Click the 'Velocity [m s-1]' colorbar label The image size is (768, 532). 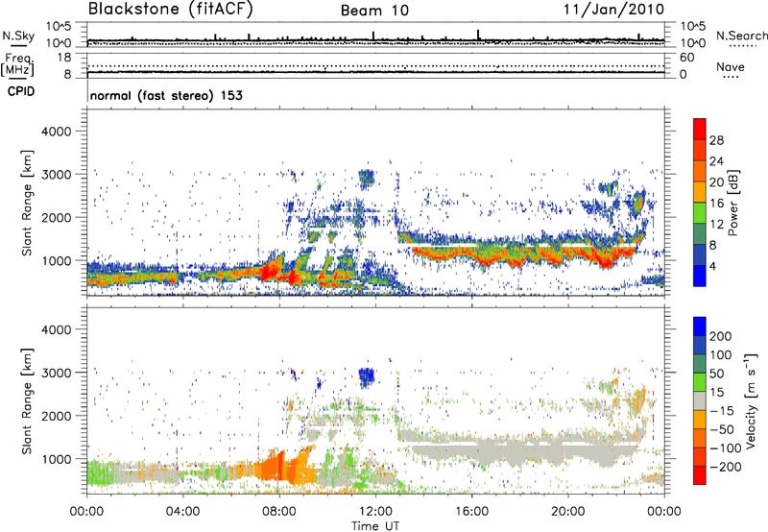tap(752, 400)
